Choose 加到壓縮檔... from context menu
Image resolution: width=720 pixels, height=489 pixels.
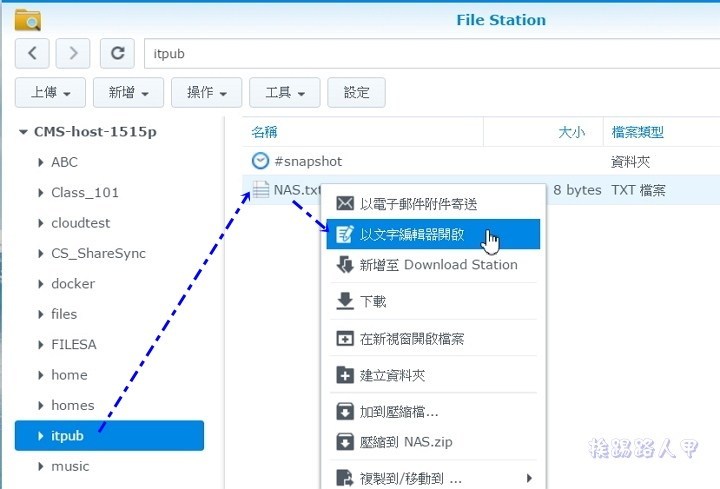point(433,412)
